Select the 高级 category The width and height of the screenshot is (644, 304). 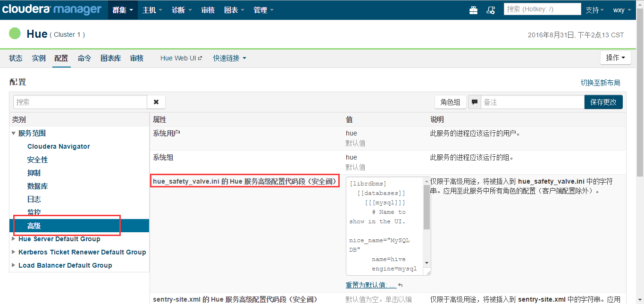(x=79, y=226)
